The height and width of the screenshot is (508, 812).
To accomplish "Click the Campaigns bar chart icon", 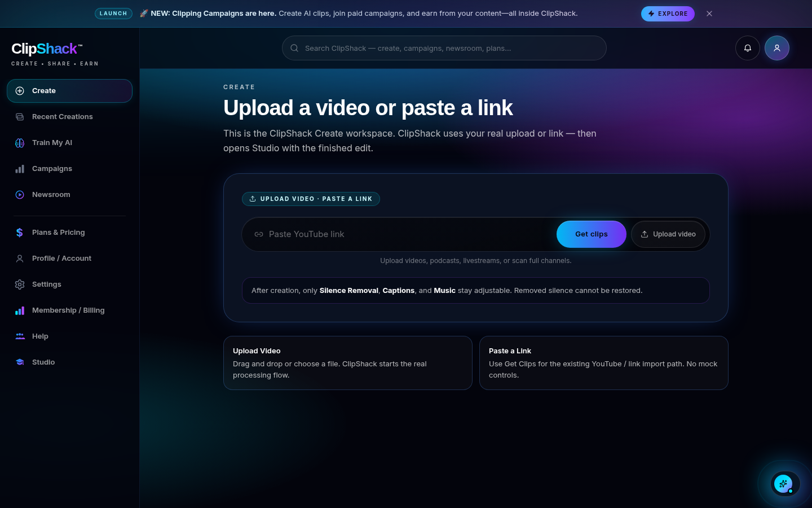I will coord(20,169).
